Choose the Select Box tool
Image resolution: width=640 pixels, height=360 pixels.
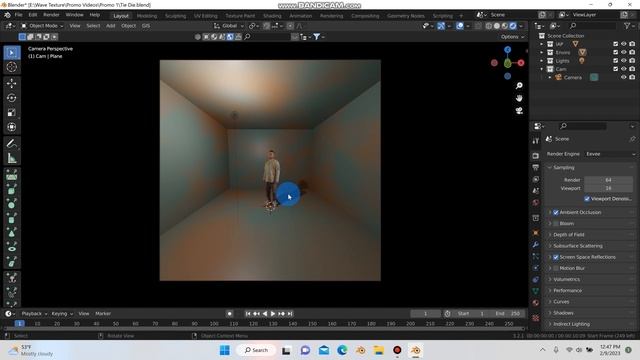[x=11, y=53]
